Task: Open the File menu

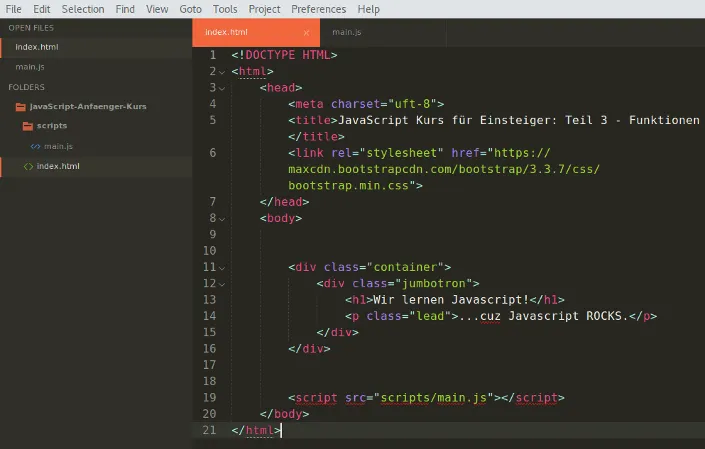Action: click(x=13, y=9)
